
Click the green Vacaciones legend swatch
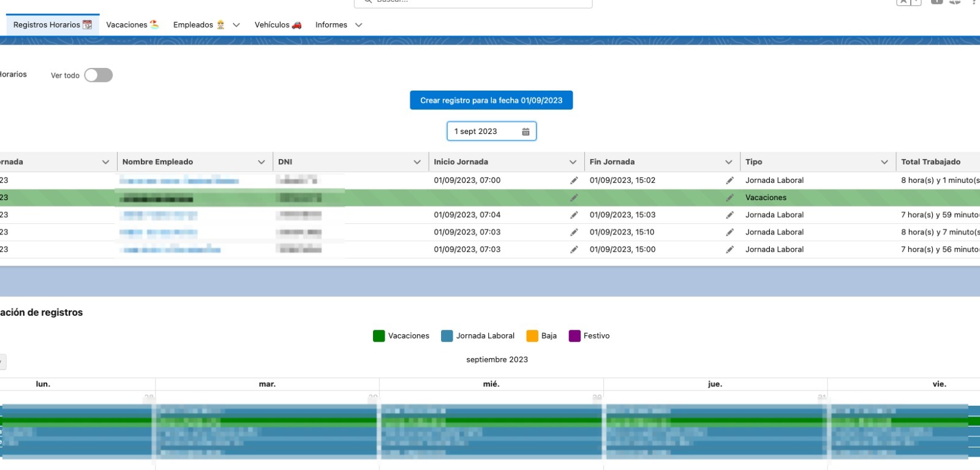point(379,336)
